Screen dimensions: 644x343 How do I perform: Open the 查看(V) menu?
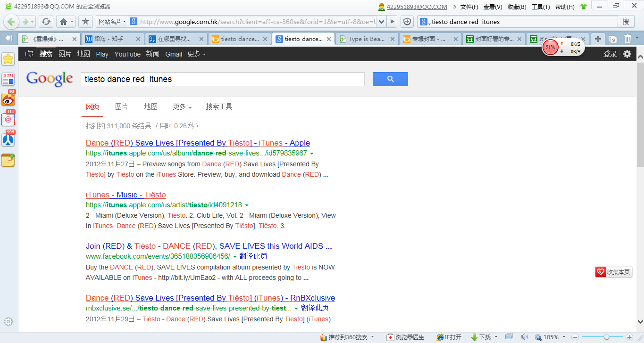pyautogui.click(x=493, y=7)
